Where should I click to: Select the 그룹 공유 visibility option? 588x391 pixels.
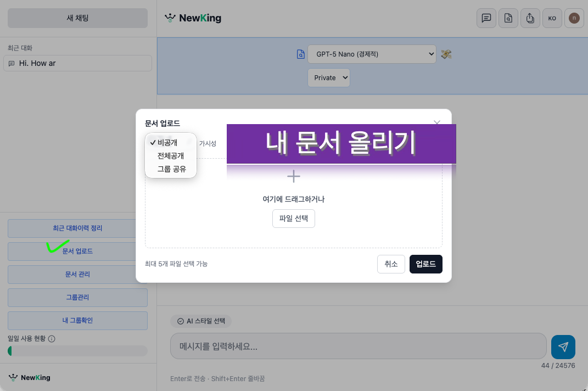(x=172, y=169)
